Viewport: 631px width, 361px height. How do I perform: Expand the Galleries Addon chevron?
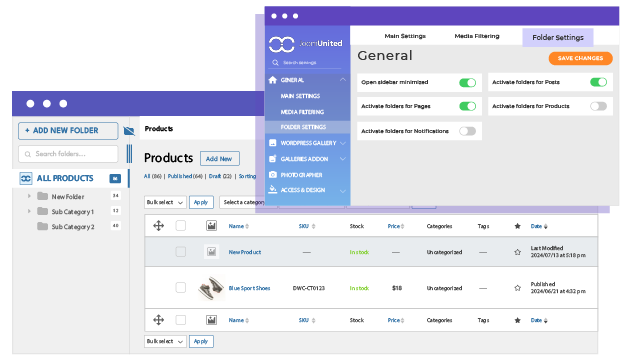pyautogui.click(x=342, y=159)
